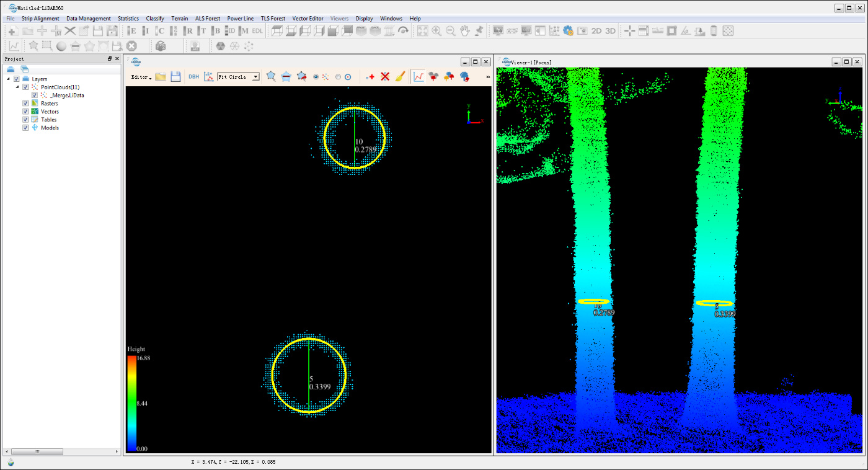Select the radio button beside blue circle icon
Image resolution: width=868 pixels, height=470 pixels.
338,77
